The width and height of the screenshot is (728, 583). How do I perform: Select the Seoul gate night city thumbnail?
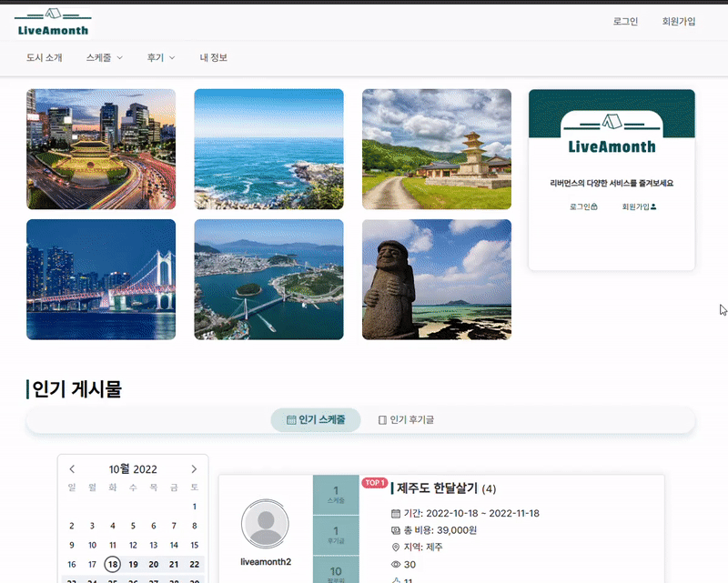coord(101,149)
